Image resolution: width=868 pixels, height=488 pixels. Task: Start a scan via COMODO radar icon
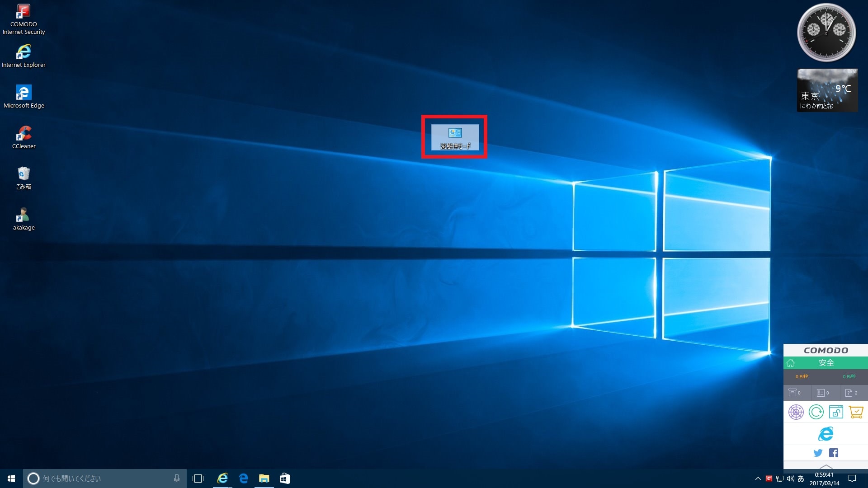[796, 412]
